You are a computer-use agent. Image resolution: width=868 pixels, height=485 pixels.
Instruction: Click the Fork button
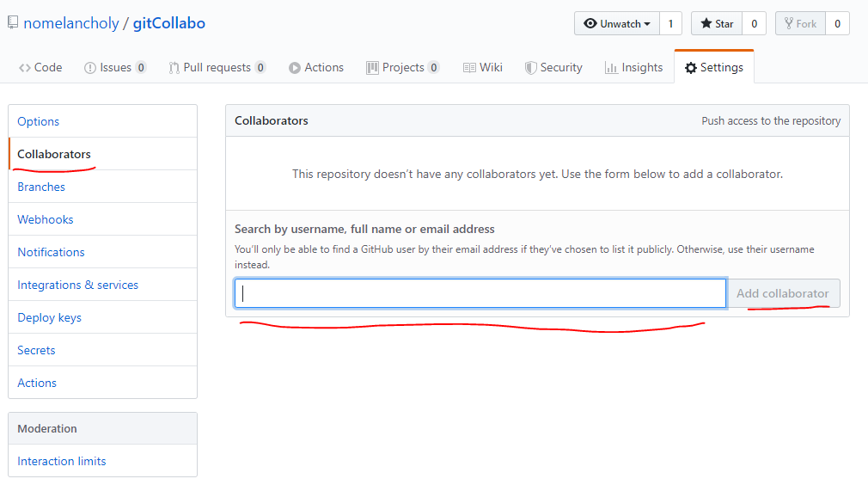pos(800,24)
